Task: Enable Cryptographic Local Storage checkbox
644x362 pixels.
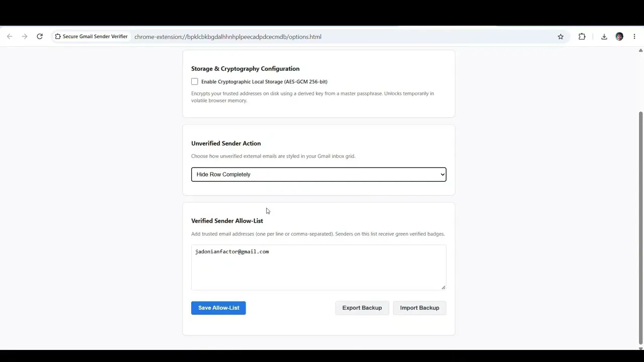Action: (195, 81)
